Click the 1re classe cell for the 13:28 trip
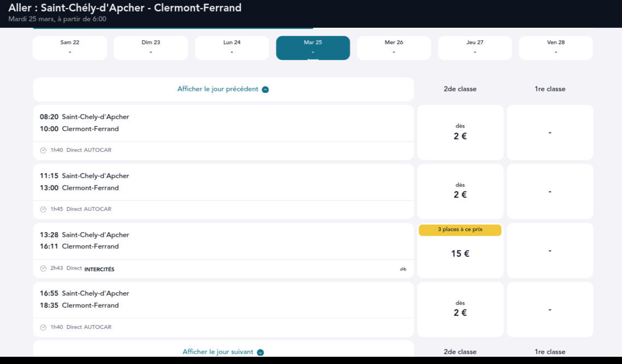Screen dimensions: 622x364 pyautogui.click(x=550, y=250)
